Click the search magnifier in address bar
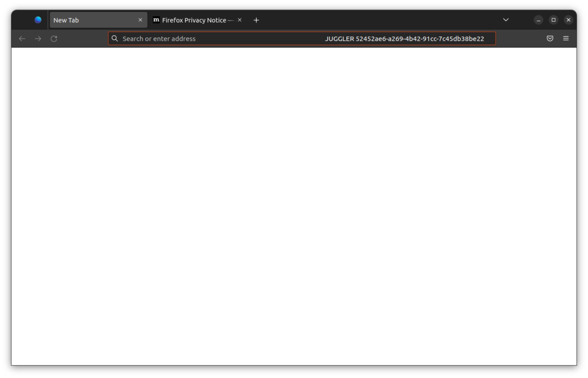The height and width of the screenshot is (378, 588). (x=115, y=38)
